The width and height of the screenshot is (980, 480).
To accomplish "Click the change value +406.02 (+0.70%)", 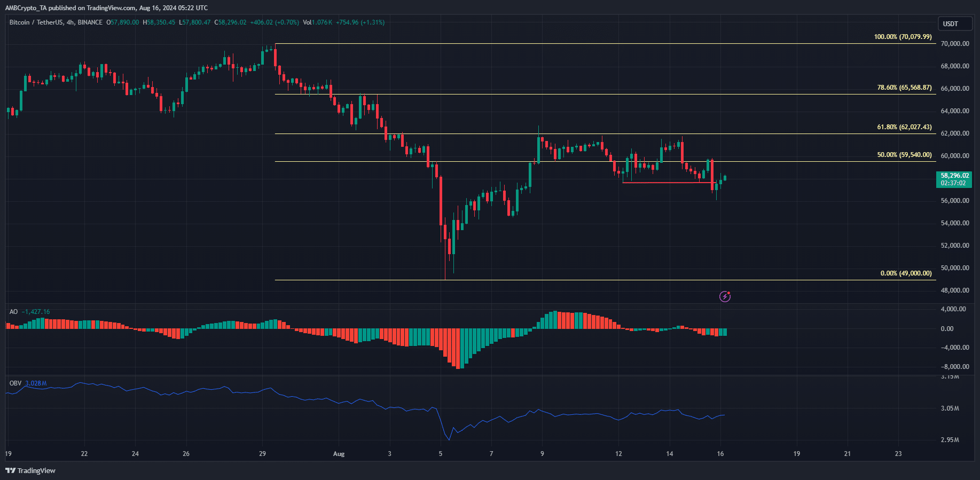I will pyautogui.click(x=275, y=22).
